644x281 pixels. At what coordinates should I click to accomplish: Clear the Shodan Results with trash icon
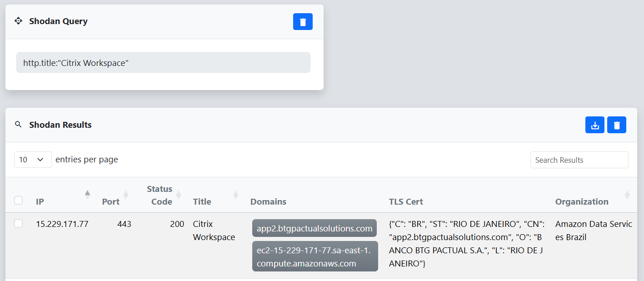616,125
